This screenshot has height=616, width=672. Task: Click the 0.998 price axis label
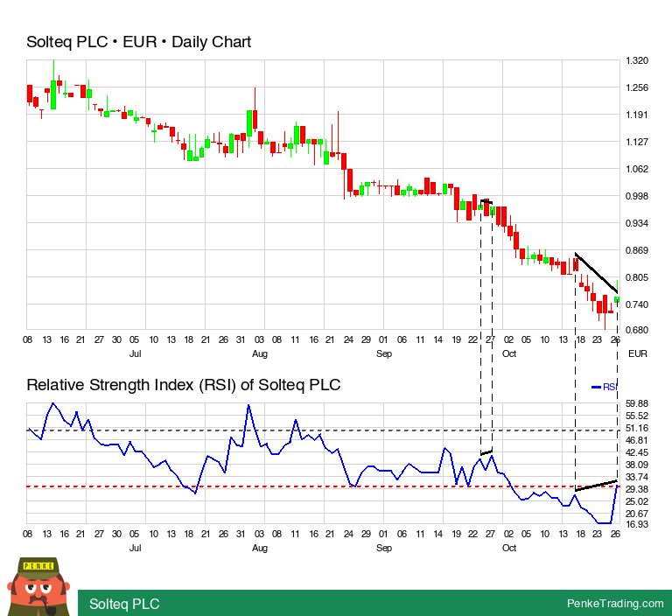point(637,196)
